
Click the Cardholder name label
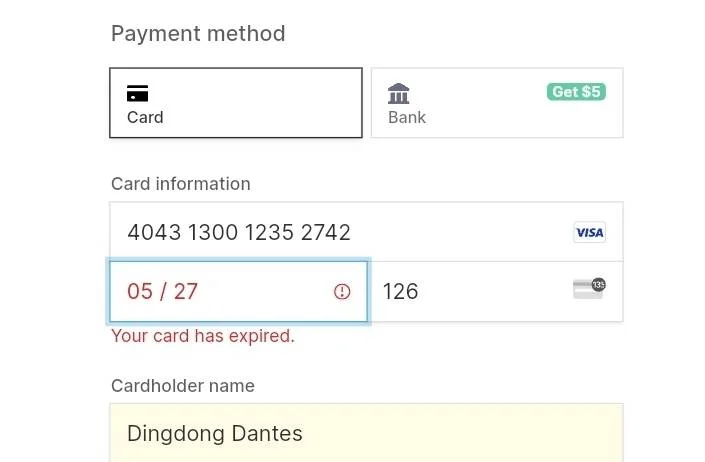click(x=183, y=386)
